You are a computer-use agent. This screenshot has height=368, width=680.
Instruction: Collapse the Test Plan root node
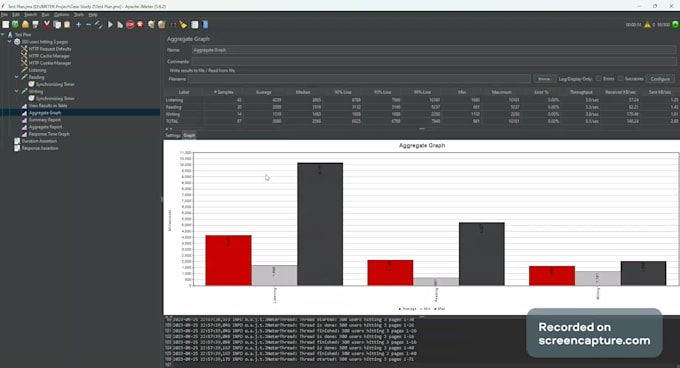pyautogui.click(x=3, y=35)
